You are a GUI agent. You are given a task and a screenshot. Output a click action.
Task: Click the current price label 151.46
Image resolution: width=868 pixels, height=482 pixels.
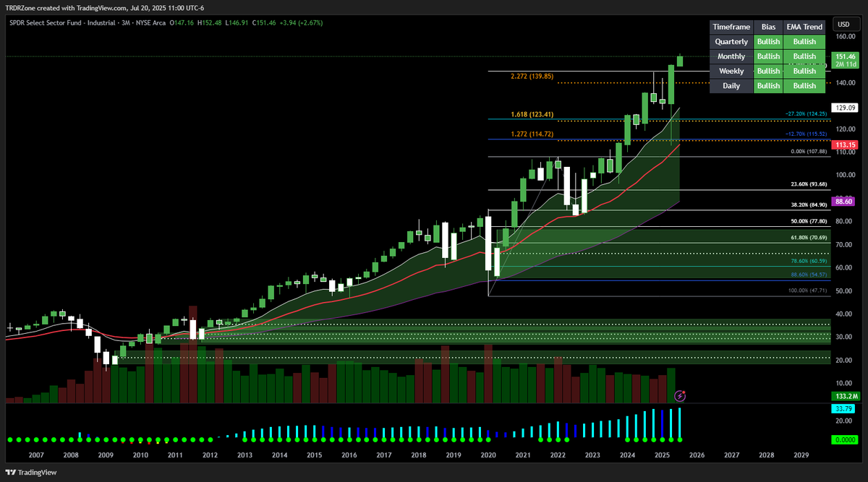coord(844,56)
